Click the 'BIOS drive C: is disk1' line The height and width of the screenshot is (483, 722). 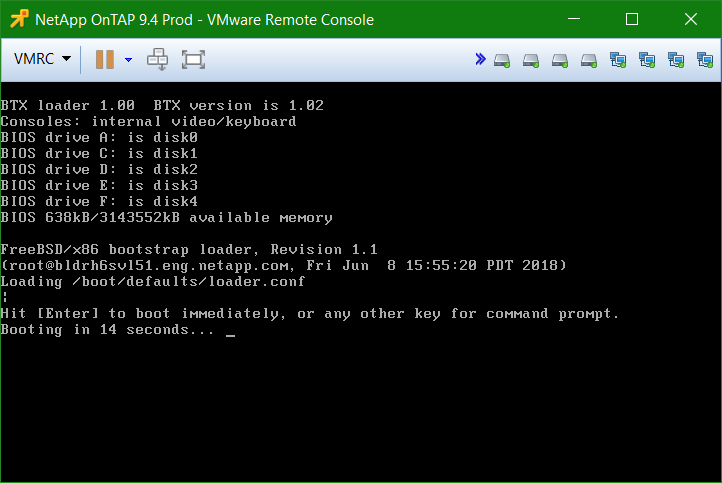[x=99, y=153]
